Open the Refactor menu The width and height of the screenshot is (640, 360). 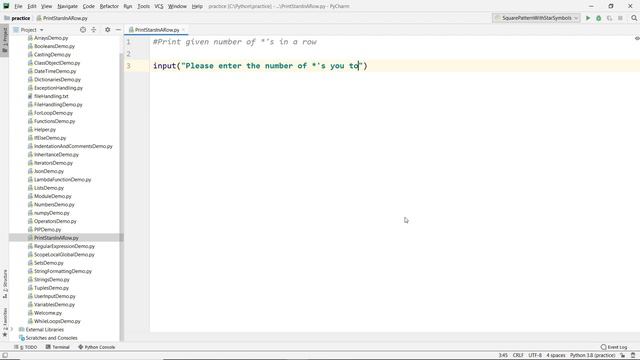[x=109, y=6]
